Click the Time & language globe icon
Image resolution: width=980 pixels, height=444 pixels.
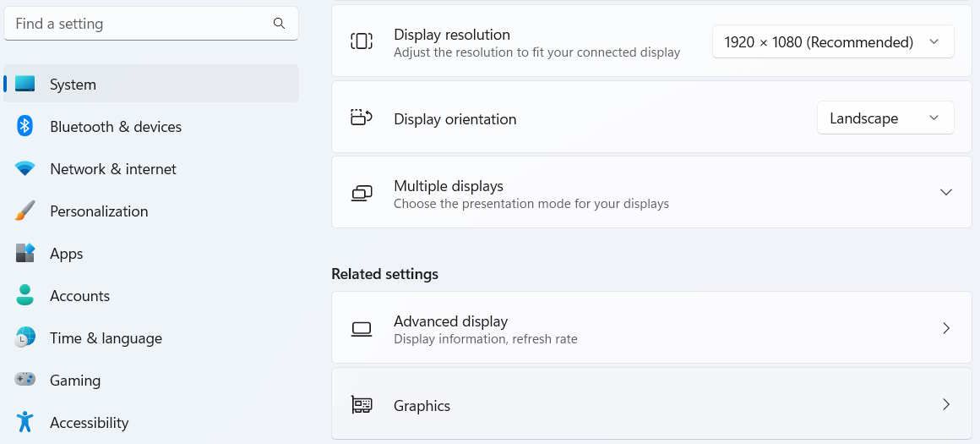pos(25,338)
